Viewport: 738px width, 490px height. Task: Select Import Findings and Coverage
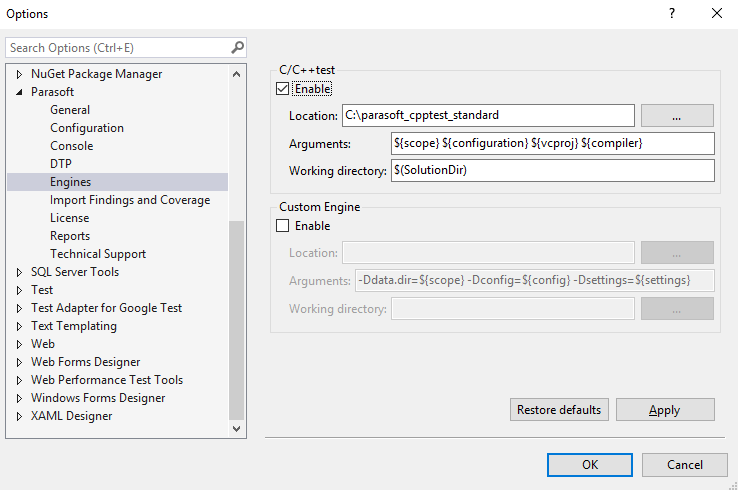130,200
